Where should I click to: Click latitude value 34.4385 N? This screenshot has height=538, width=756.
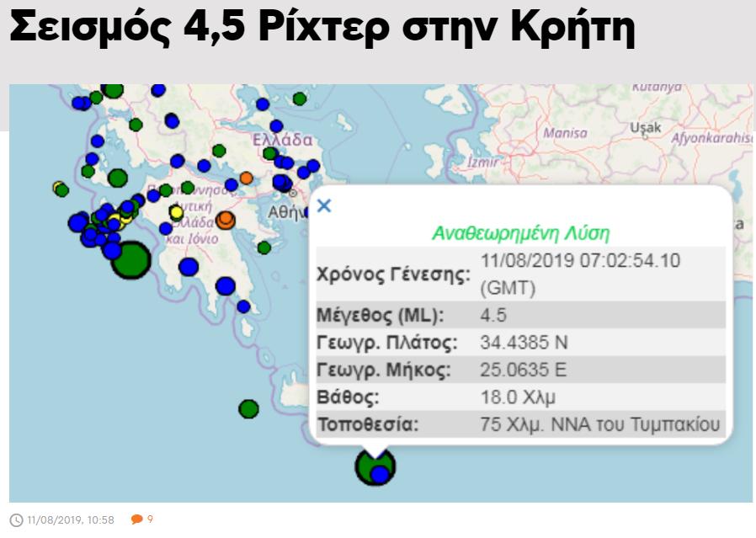point(524,343)
